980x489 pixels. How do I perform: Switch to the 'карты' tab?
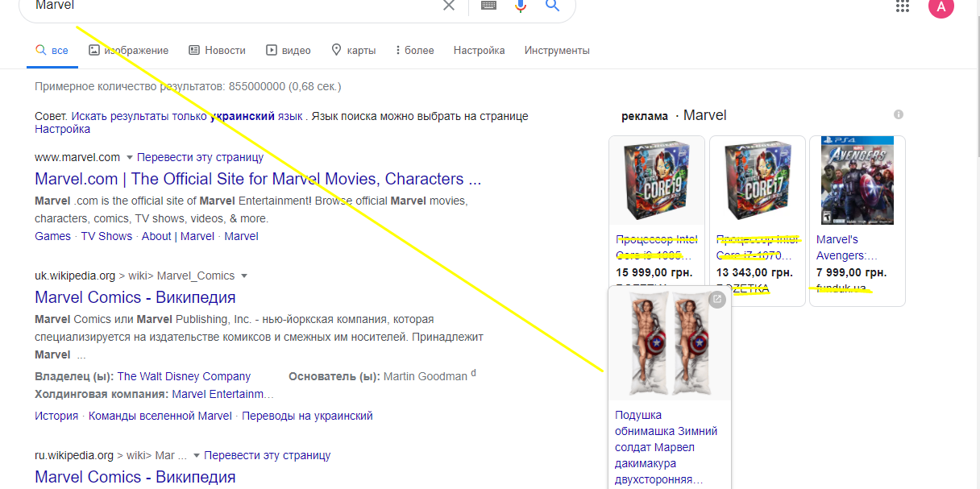(353, 50)
